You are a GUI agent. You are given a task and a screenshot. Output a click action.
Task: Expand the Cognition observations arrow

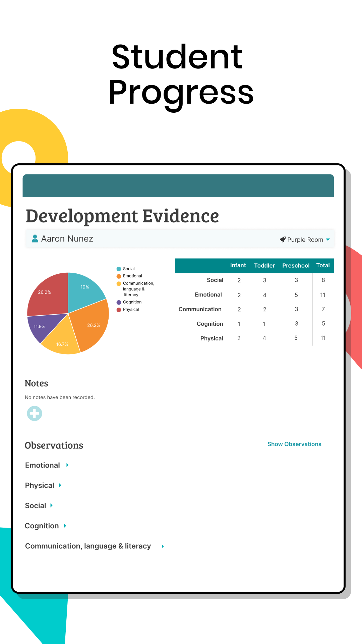click(65, 526)
